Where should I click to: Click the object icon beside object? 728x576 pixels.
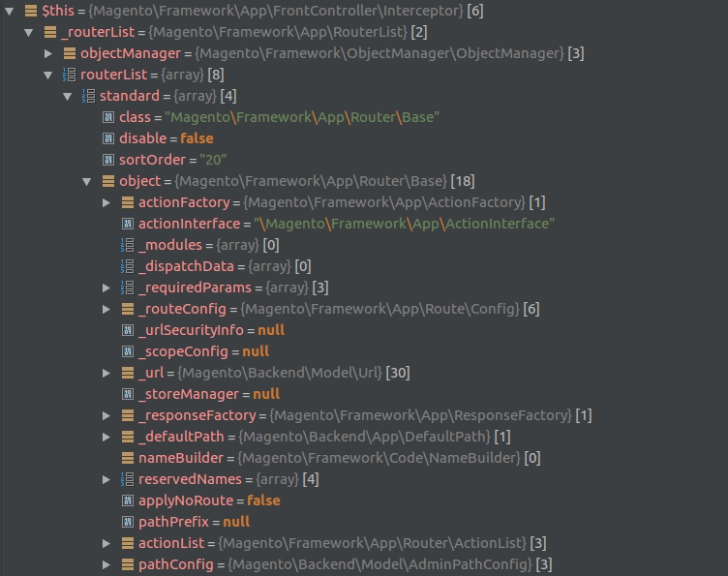[x=108, y=181]
